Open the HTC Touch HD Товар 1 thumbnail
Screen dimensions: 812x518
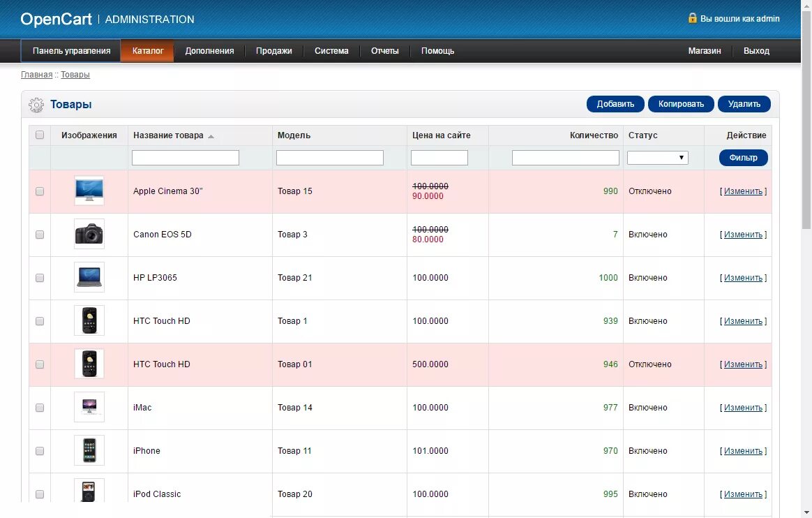point(89,320)
